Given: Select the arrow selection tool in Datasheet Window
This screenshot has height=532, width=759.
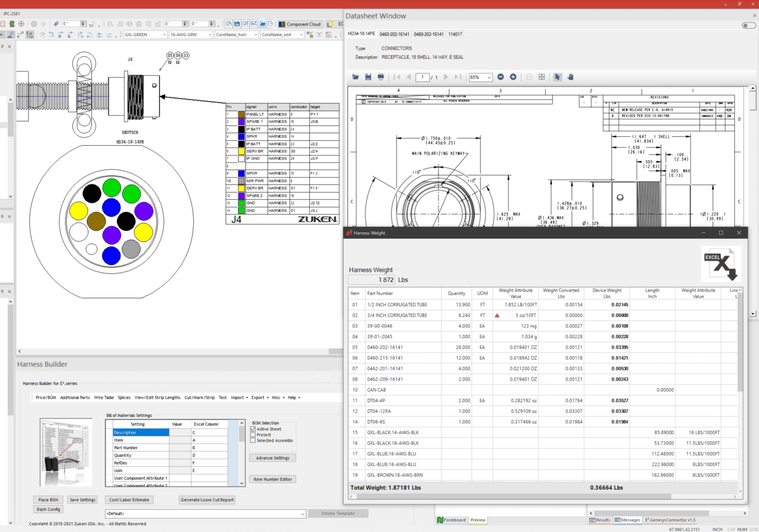Looking at the screenshot, I should pyautogui.click(x=557, y=77).
